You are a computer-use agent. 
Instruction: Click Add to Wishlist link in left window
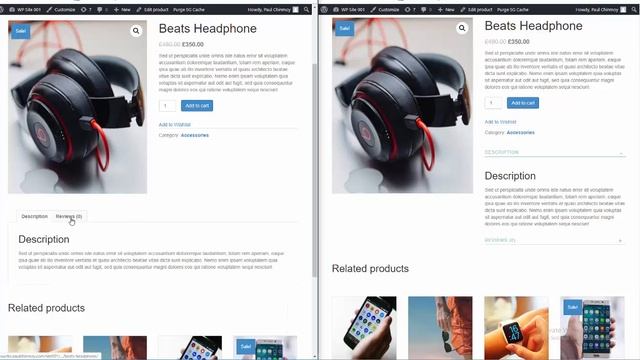pyautogui.click(x=175, y=124)
